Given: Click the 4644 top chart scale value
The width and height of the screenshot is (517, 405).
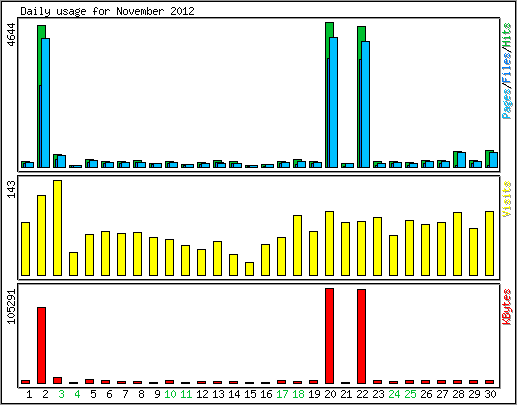Looking at the screenshot, I should click(x=12, y=35).
